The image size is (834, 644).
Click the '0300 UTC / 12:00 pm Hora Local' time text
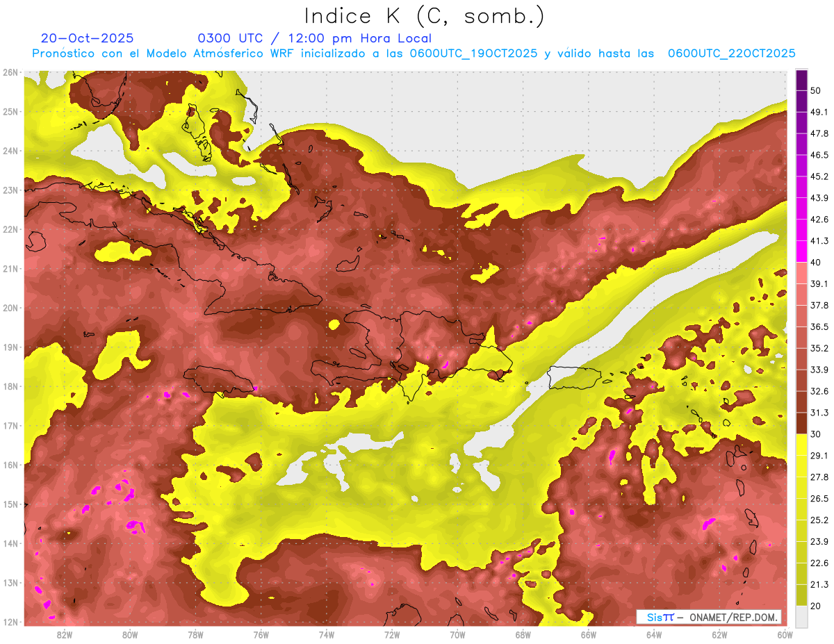[314, 38]
